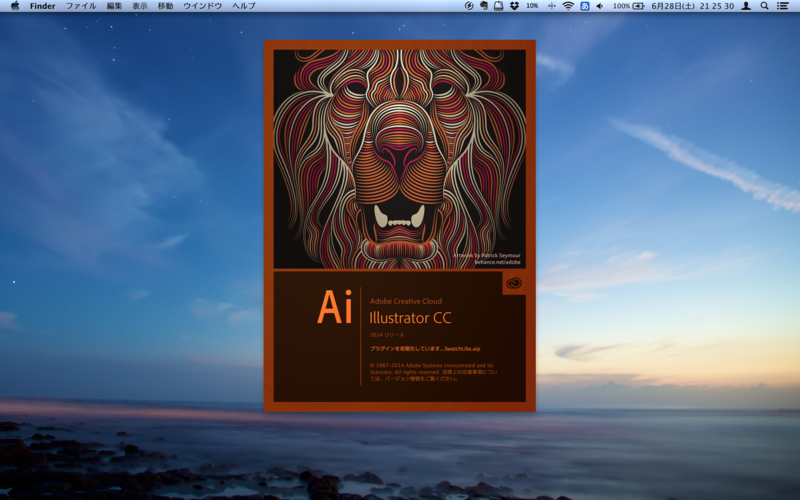The image size is (800, 500).
Task: Click the Adobe Creative Cloud text
Action: pyautogui.click(x=406, y=302)
